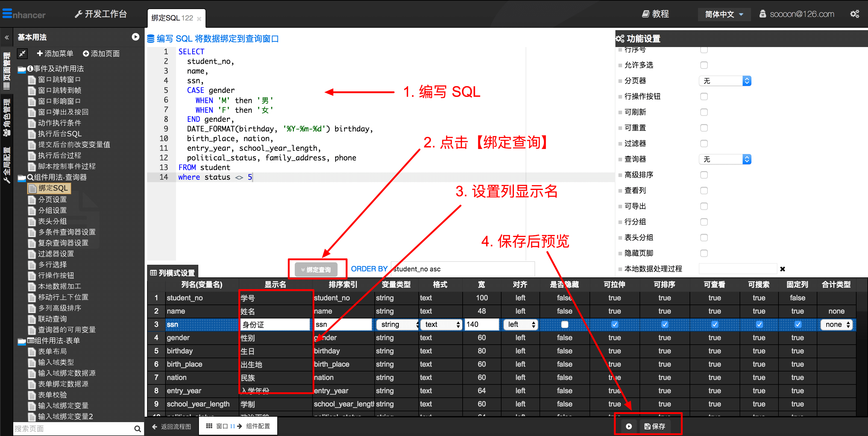Viewport: 868px width, 436px height.
Task: Click the 绑定查询 button
Action: 316,270
